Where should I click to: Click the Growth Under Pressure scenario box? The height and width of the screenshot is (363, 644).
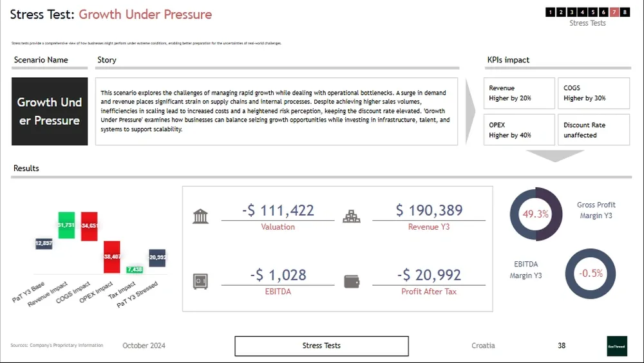click(x=50, y=111)
